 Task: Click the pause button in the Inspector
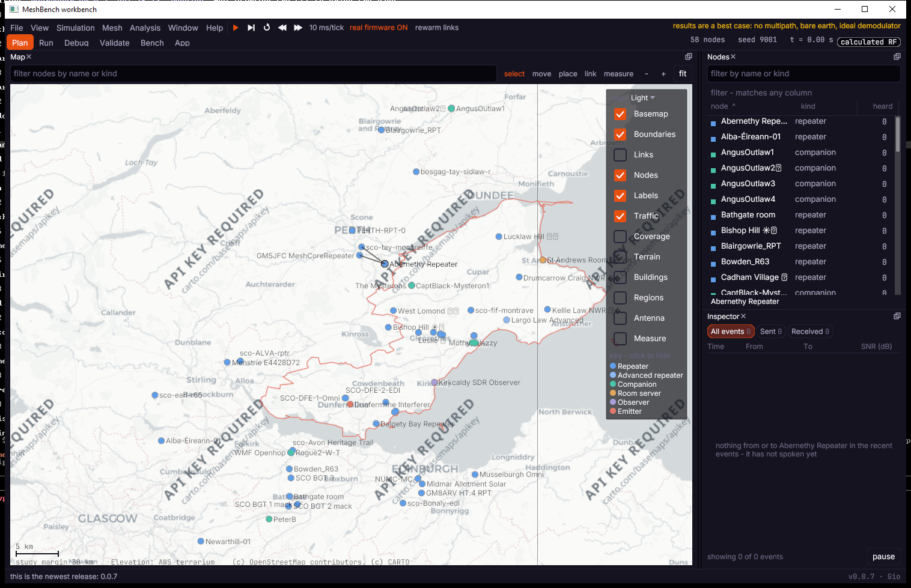(883, 557)
